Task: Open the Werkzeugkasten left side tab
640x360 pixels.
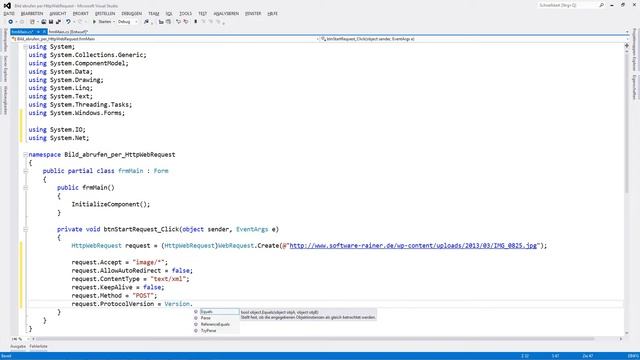Action: pos(5,100)
